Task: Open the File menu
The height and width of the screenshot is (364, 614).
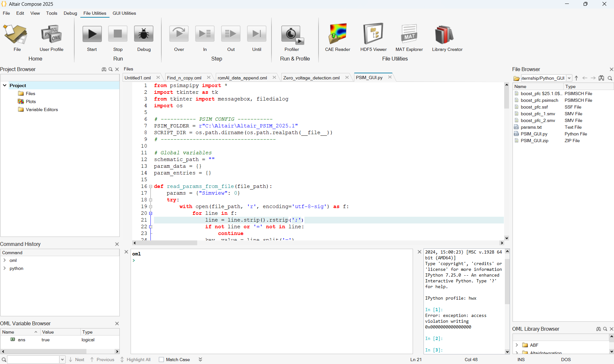Action: [6, 13]
